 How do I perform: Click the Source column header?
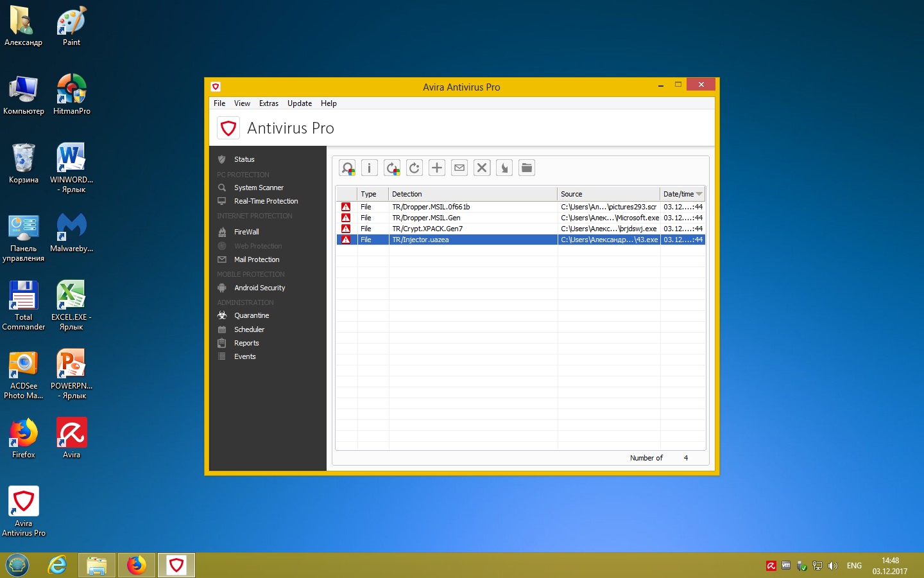608,194
